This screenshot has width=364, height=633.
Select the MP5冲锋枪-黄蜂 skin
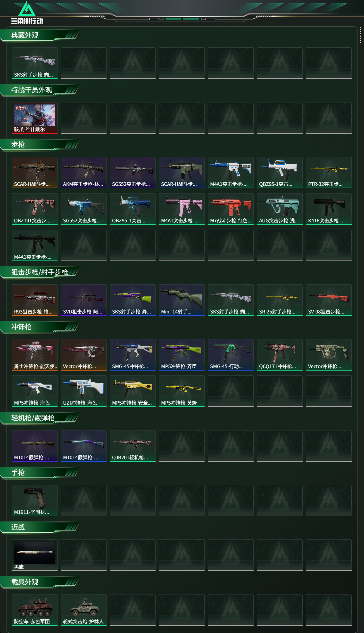[x=182, y=391]
